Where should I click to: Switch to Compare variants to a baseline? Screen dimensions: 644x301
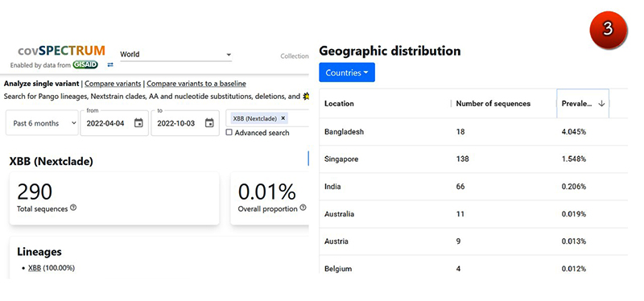click(196, 84)
